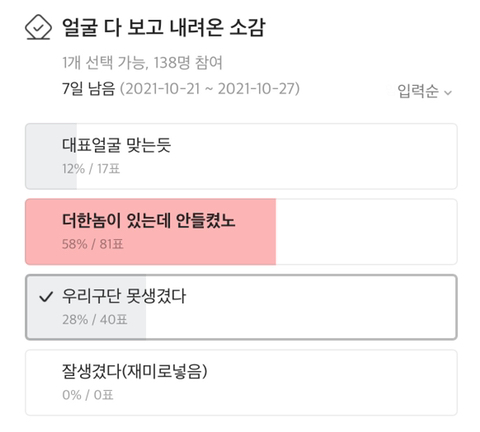The width and height of the screenshot is (480, 432).
Task: Select the option 더한놈이 있는데 안들켰노
Action: [x=241, y=232]
